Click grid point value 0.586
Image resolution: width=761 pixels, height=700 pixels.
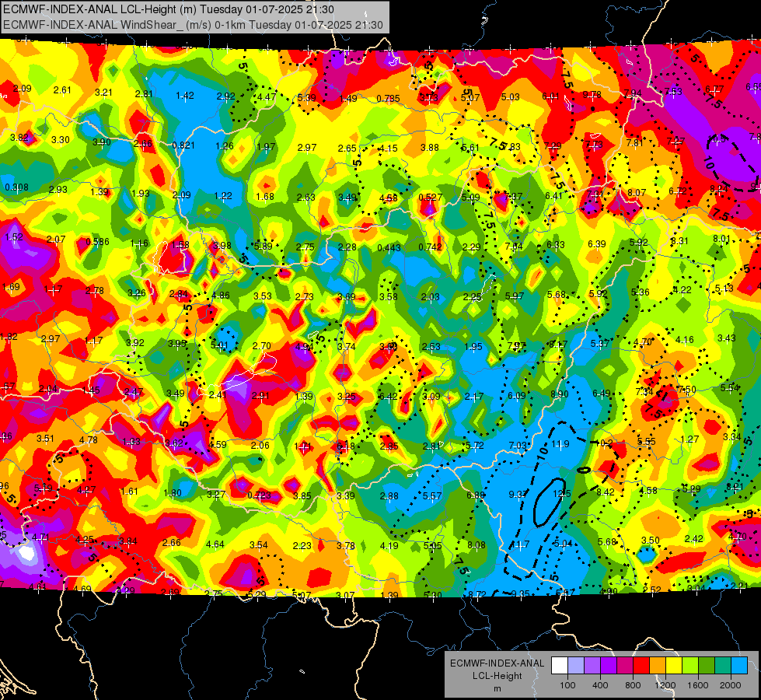[97, 241]
